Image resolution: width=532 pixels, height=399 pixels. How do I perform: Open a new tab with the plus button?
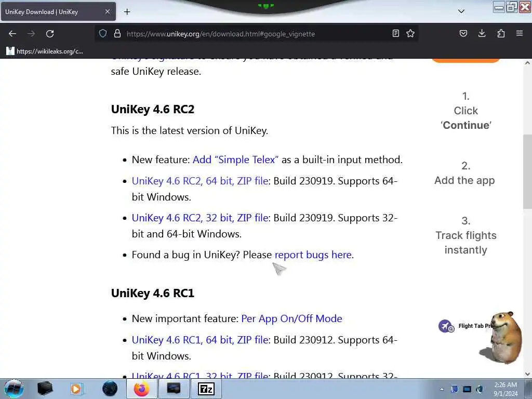point(127,12)
